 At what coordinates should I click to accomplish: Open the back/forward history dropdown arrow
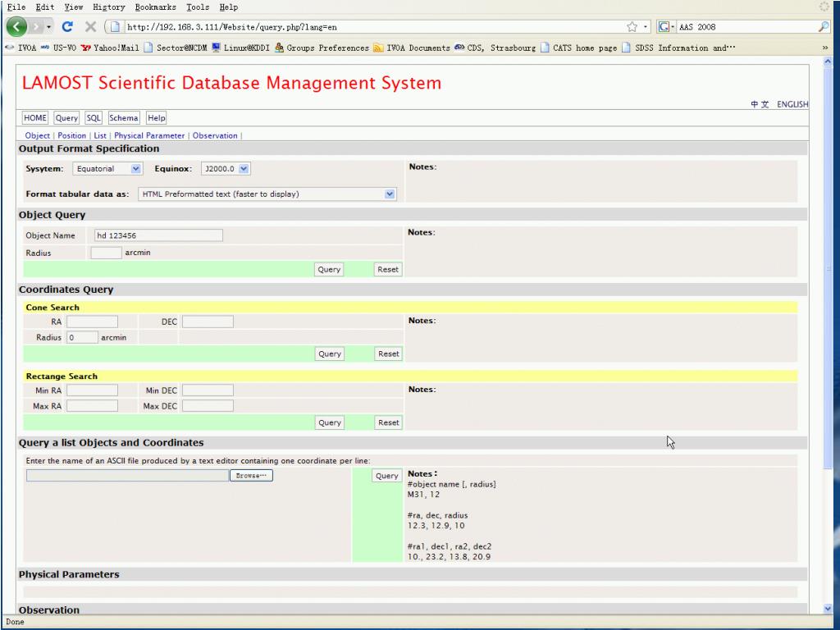[x=48, y=26]
